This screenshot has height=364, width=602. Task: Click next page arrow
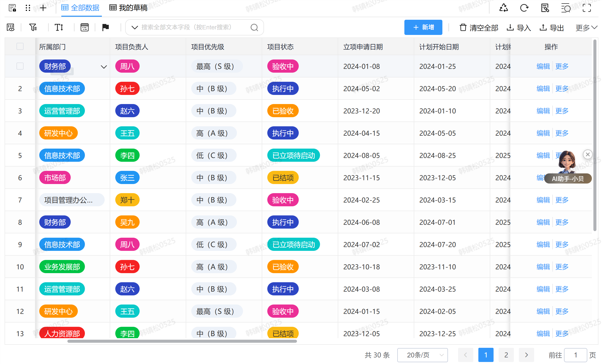[x=526, y=355]
